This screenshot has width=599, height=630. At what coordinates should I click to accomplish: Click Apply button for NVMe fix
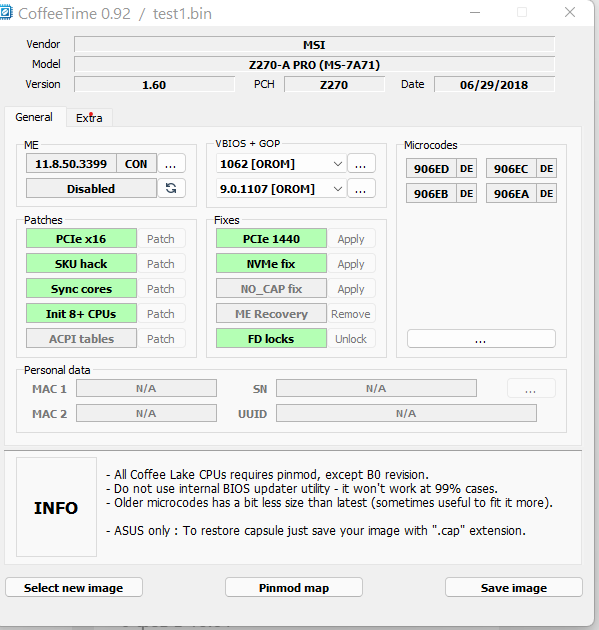[x=351, y=264]
